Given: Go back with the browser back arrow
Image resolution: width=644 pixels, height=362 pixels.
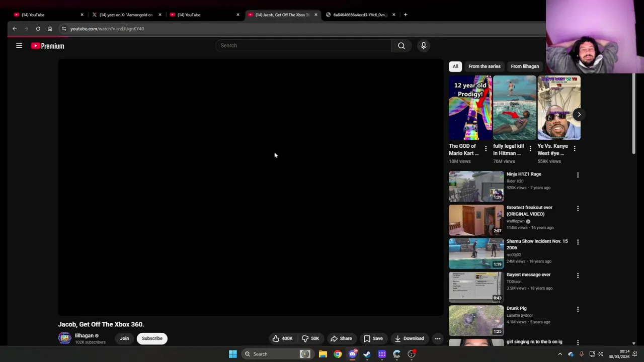Looking at the screenshot, I should pos(15,29).
